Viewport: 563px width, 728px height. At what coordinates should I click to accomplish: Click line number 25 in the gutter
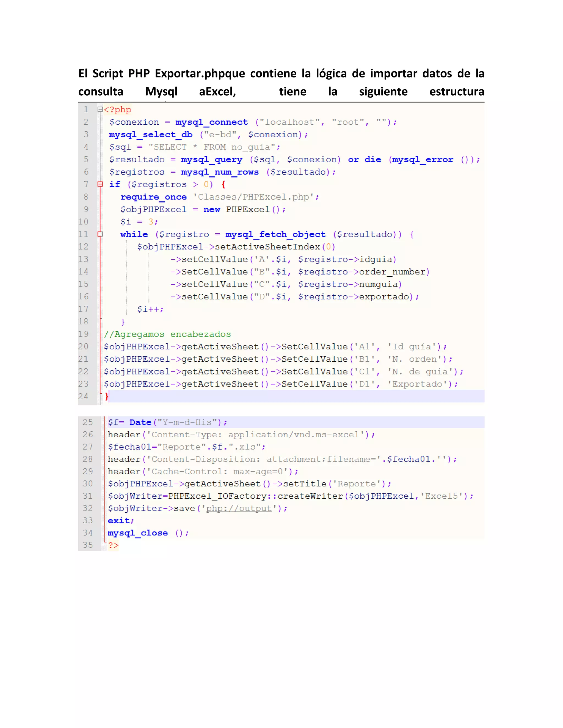[x=88, y=422]
